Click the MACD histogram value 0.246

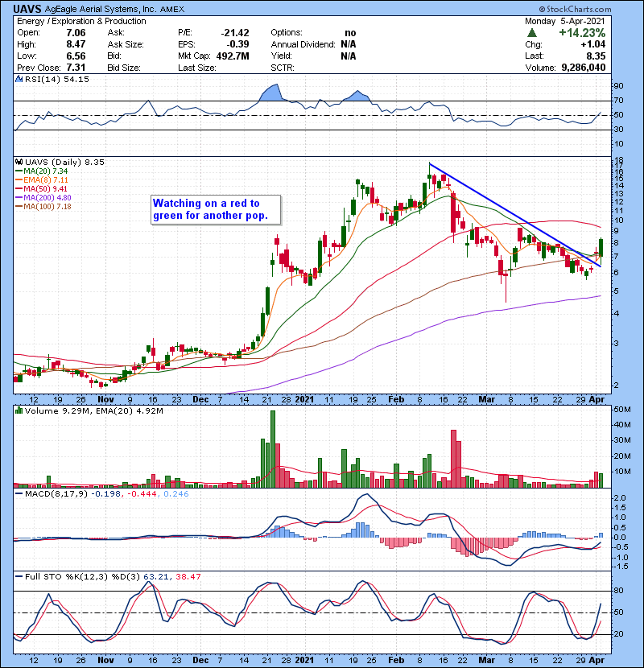[175, 494]
